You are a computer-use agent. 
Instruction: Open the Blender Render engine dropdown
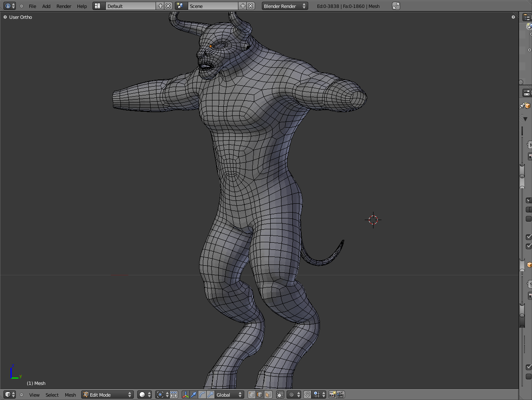tap(285, 6)
